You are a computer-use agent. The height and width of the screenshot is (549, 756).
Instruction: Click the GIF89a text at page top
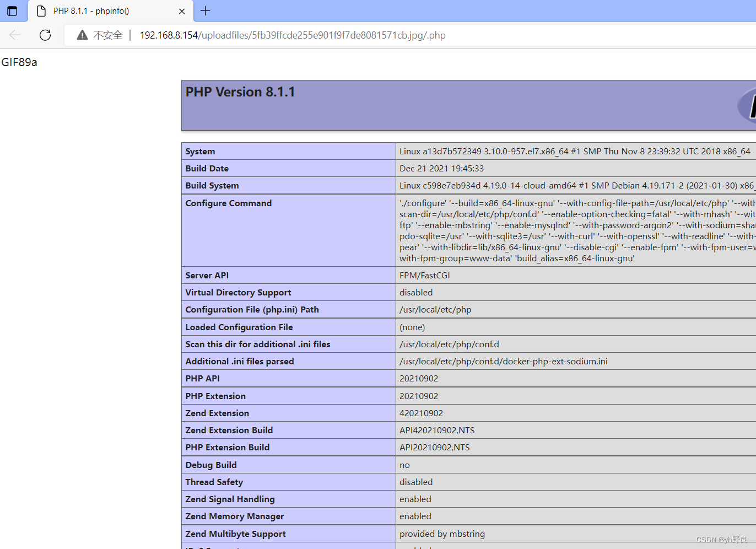(x=18, y=62)
